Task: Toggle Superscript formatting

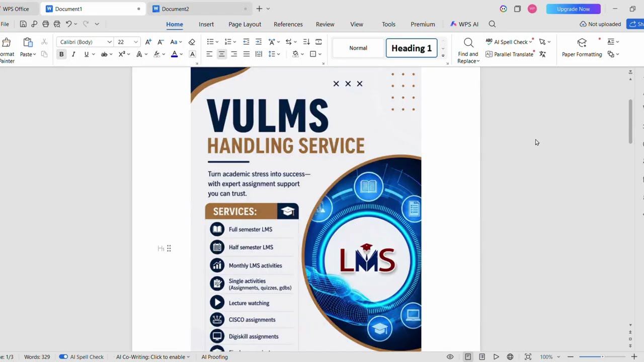Action: click(122, 54)
